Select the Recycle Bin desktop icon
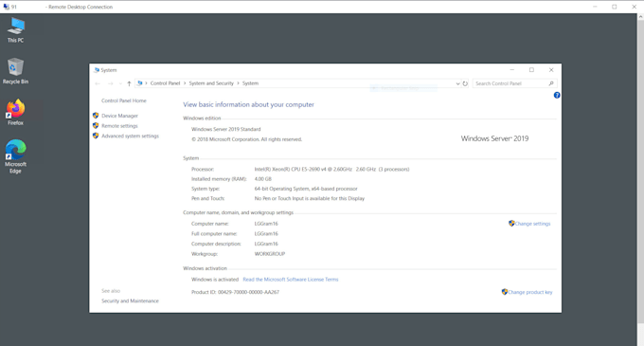Viewport: 644px width, 346px height. point(15,71)
